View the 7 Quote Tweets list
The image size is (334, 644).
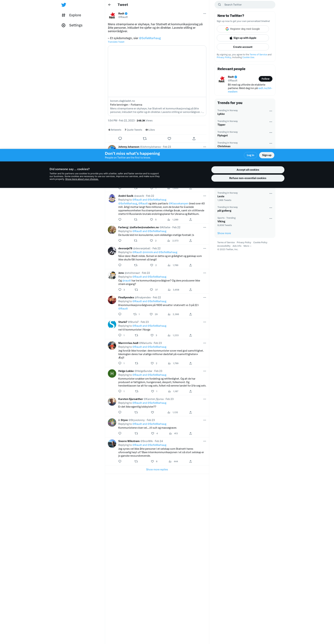point(133,130)
